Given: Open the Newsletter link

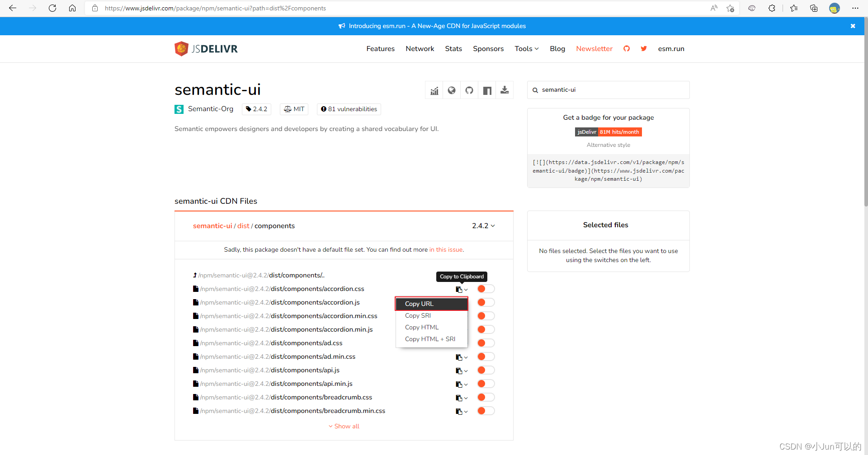Looking at the screenshot, I should point(594,49).
